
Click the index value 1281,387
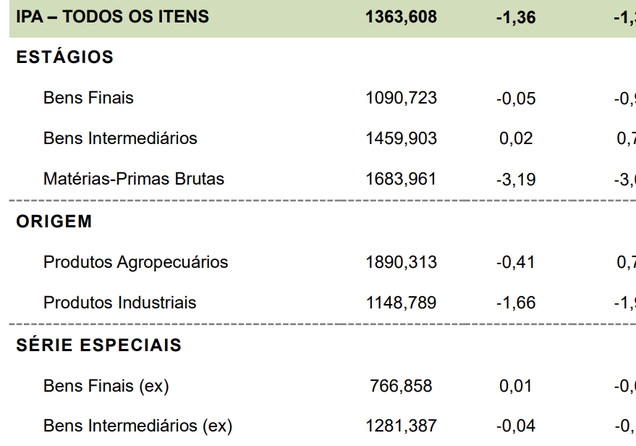click(x=401, y=426)
